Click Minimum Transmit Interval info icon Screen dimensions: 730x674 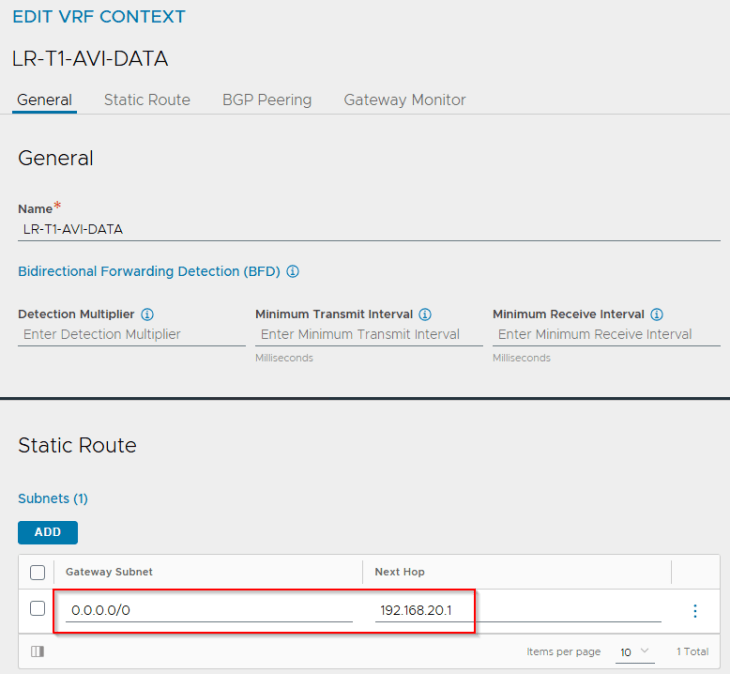(425, 314)
